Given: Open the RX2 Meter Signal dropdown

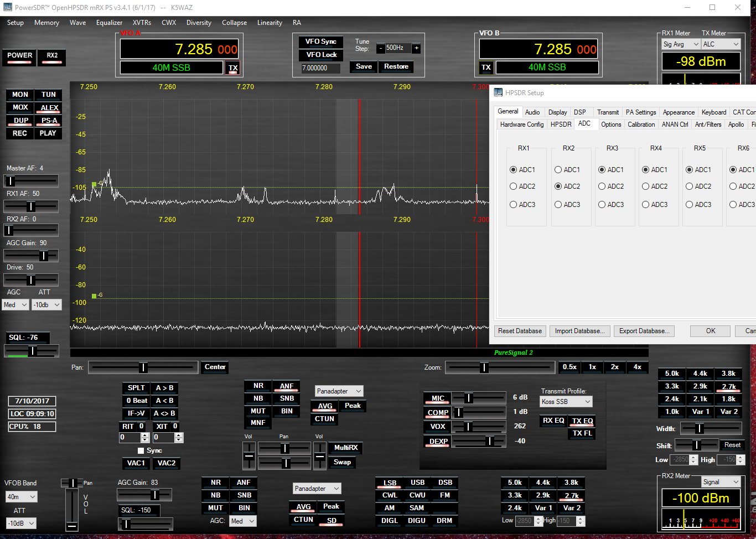Looking at the screenshot, I should pos(721,482).
